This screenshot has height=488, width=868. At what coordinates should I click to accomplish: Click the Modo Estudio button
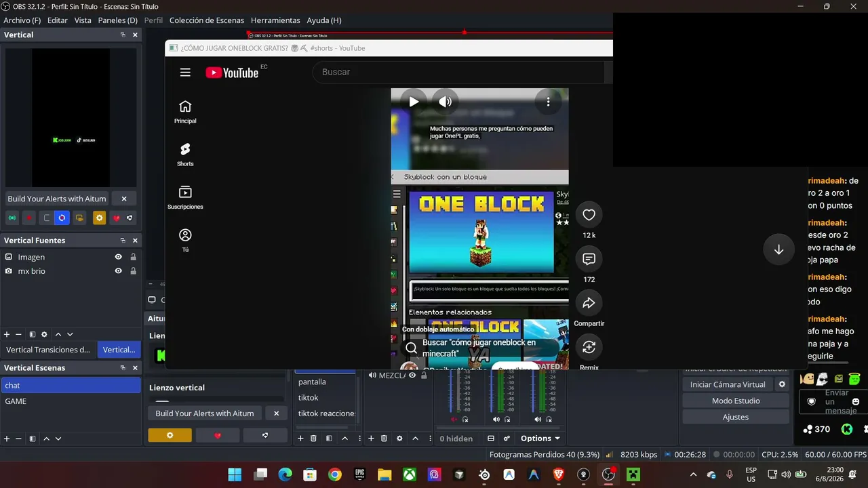click(x=736, y=401)
